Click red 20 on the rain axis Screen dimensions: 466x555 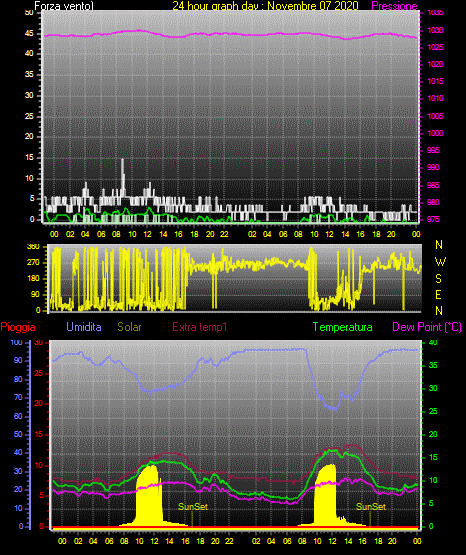click(x=39, y=403)
